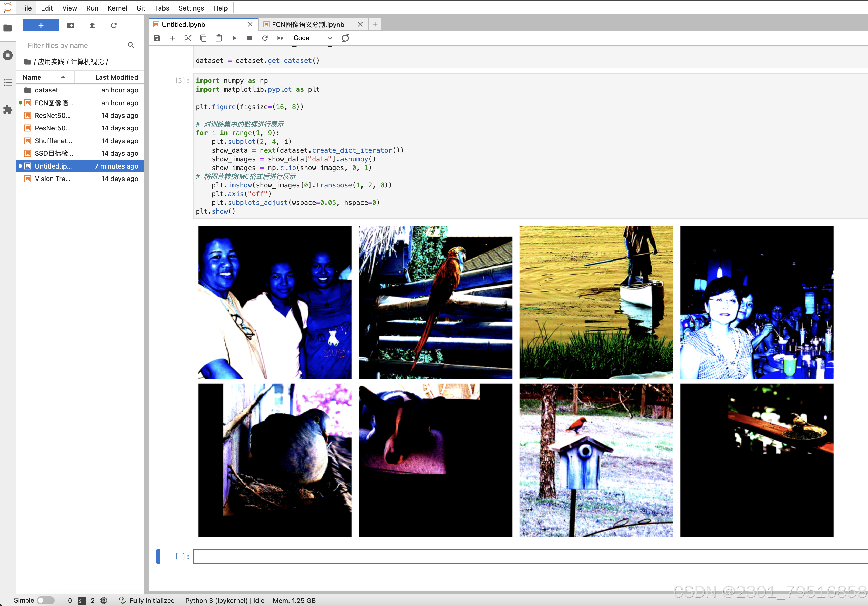Open the Extension Manager puzzle icon
The height and width of the screenshot is (606, 868).
pyautogui.click(x=8, y=110)
